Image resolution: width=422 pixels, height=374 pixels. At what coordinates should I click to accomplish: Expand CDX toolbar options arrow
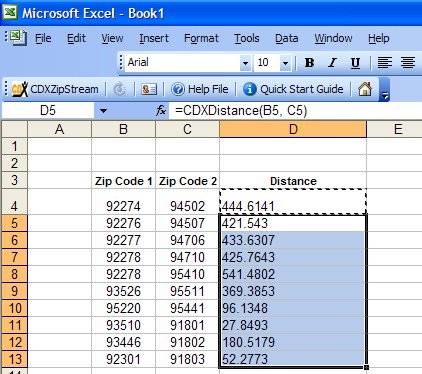(384, 90)
